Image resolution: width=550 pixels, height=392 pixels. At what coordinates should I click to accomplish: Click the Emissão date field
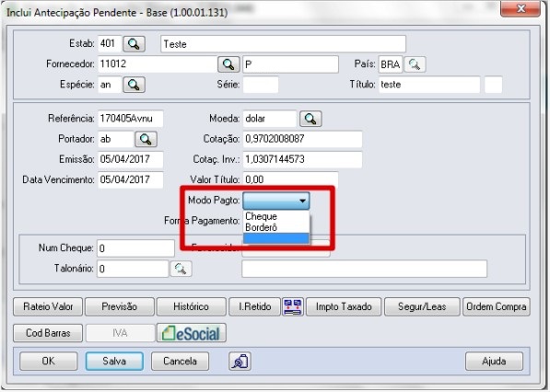click(x=130, y=159)
